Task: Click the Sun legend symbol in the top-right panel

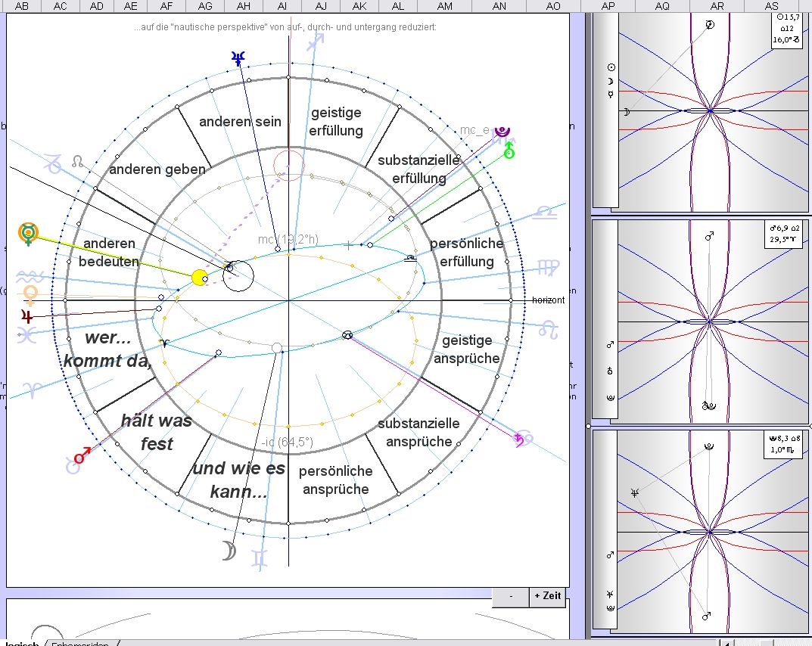Action: 611,67
